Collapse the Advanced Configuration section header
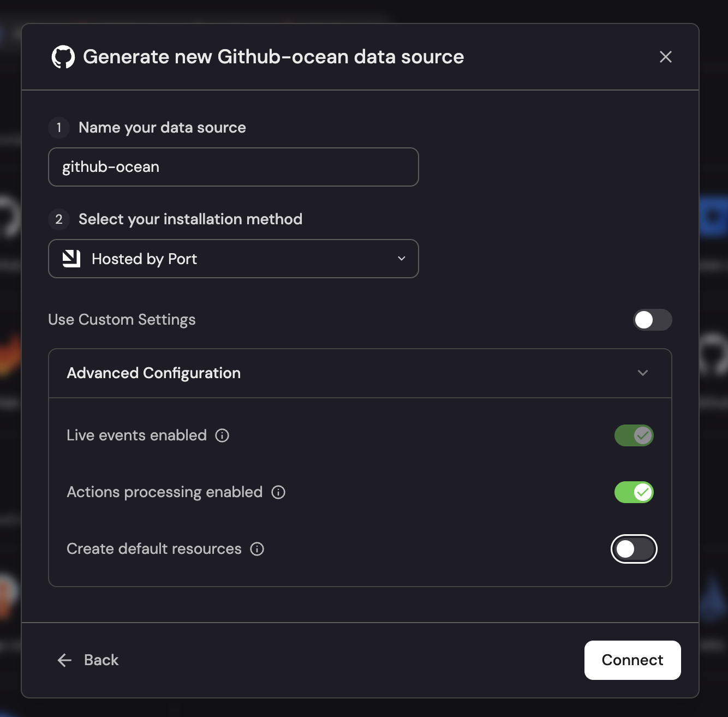Image resolution: width=728 pixels, height=717 pixels. click(x=360, y=373)
